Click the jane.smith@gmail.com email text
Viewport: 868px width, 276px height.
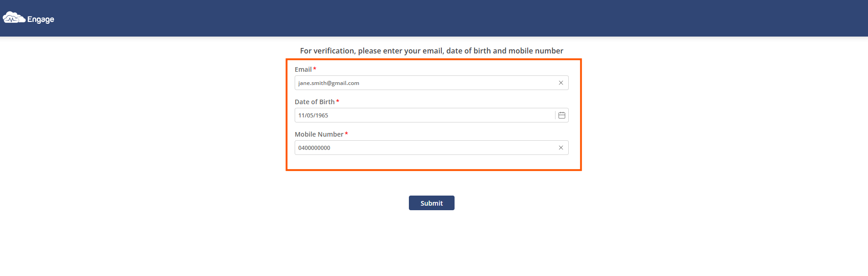(328, 83)
